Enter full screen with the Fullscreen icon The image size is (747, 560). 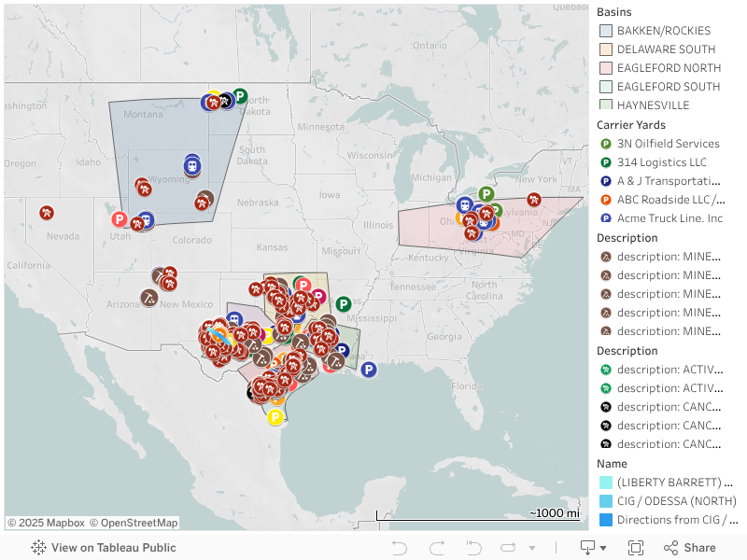pyautogui.click(x=636, y=548)
